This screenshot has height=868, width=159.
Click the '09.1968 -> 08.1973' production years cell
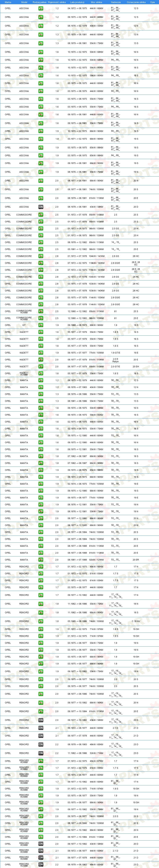[77, 325]
